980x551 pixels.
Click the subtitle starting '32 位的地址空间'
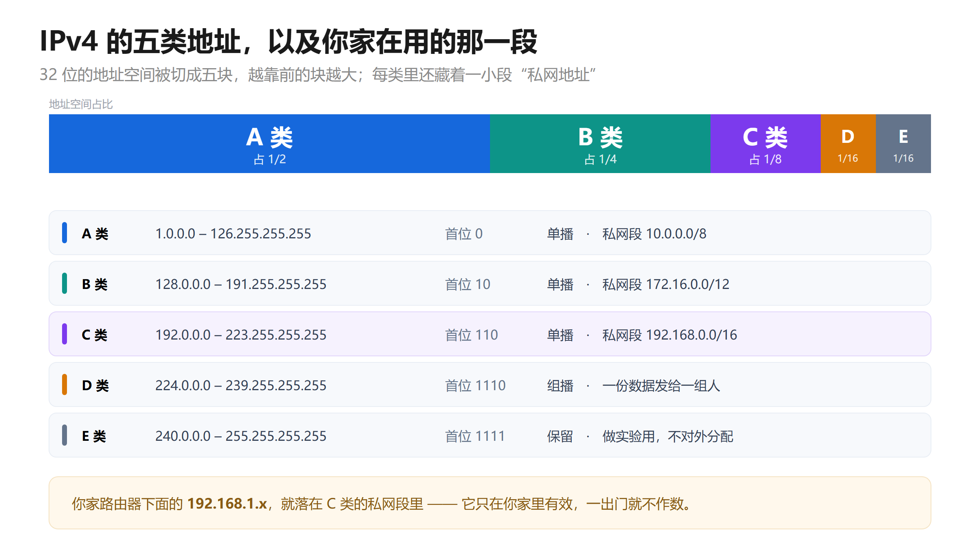317,75
